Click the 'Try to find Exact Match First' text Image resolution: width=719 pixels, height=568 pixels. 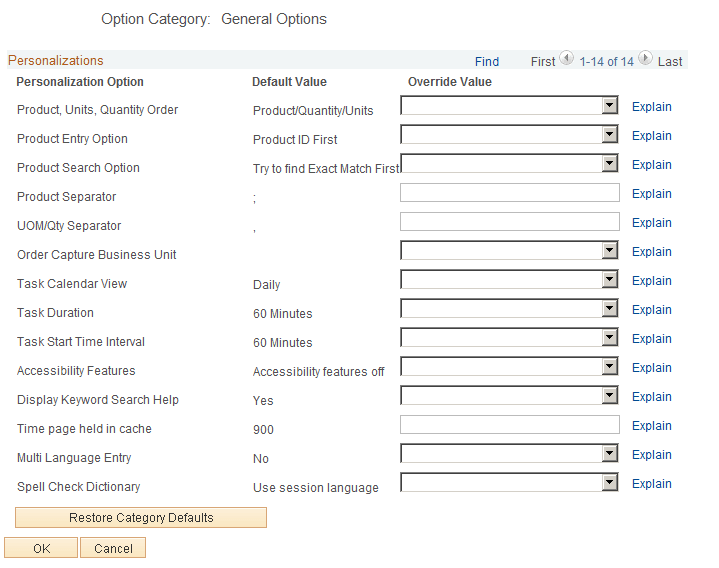coord(326,169)
